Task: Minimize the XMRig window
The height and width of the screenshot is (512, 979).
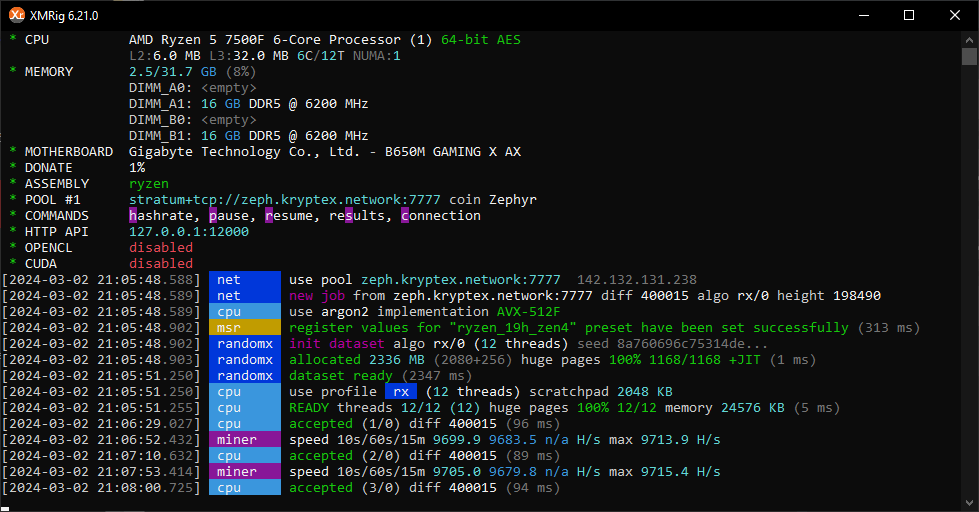Action: coord(864,15)
